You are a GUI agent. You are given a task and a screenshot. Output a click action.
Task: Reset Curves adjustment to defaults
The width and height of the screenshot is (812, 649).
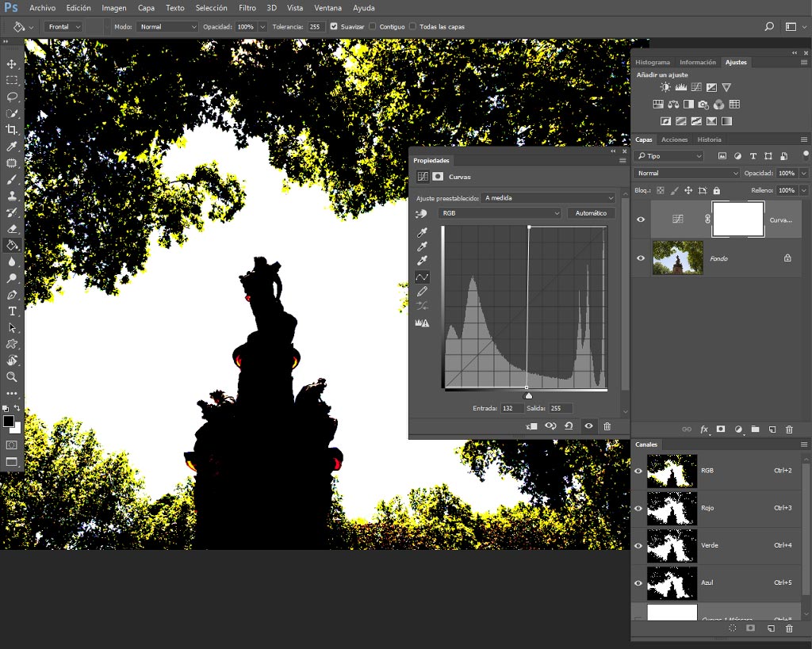[x=569, y=426]
